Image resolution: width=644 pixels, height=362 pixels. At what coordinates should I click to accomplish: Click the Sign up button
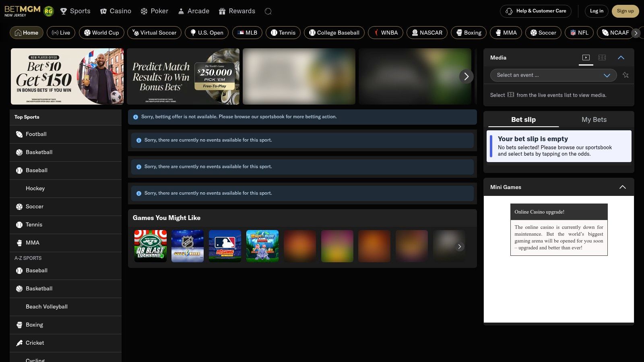click(x=625, y=11)
